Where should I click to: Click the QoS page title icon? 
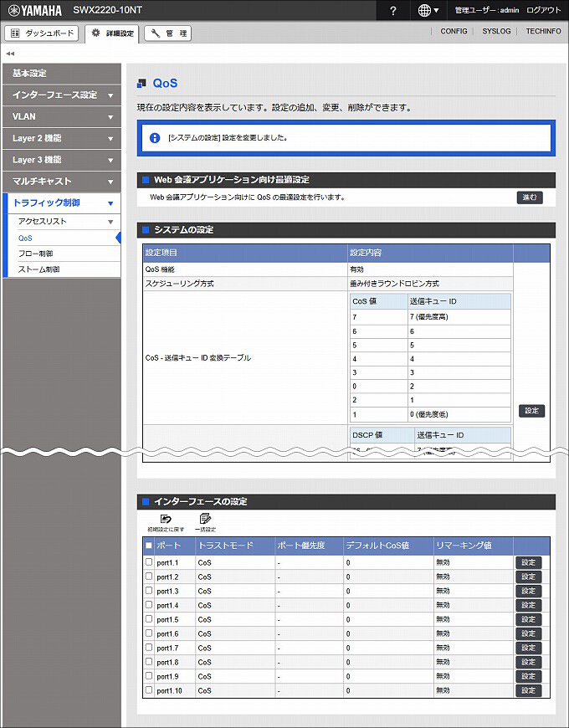pyautogui.click(x=142, y=84)
